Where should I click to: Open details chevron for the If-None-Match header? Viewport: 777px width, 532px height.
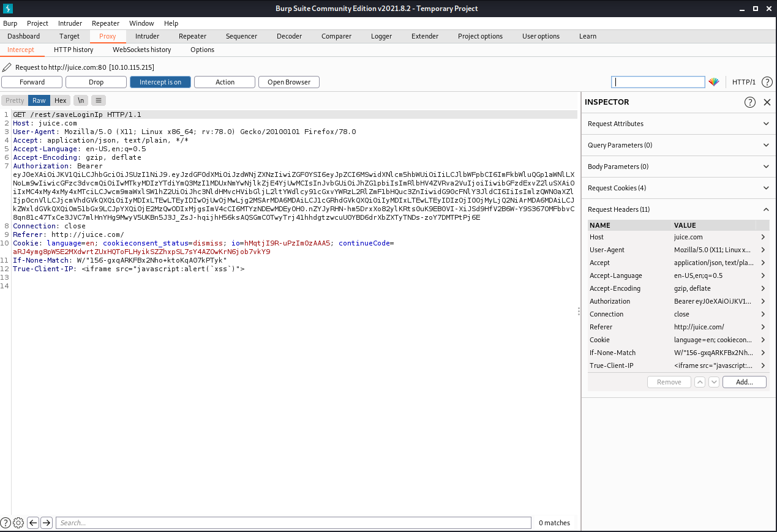coord(763,353)
